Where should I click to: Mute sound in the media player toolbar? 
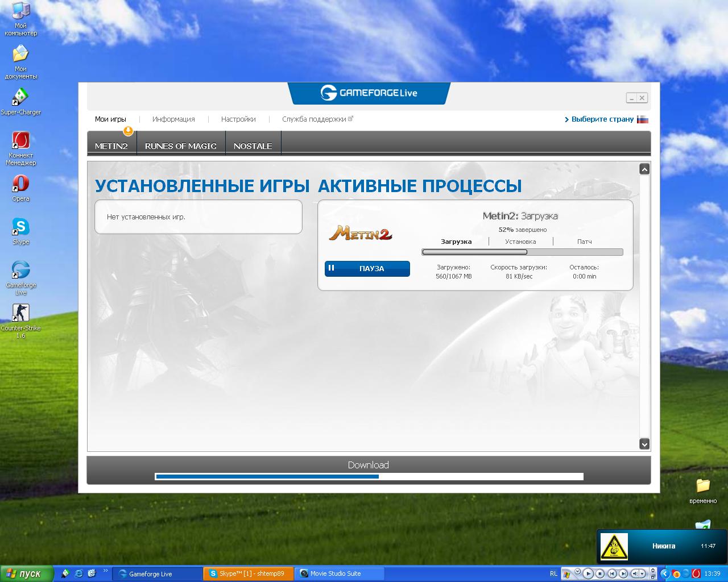tap(636, 573)
